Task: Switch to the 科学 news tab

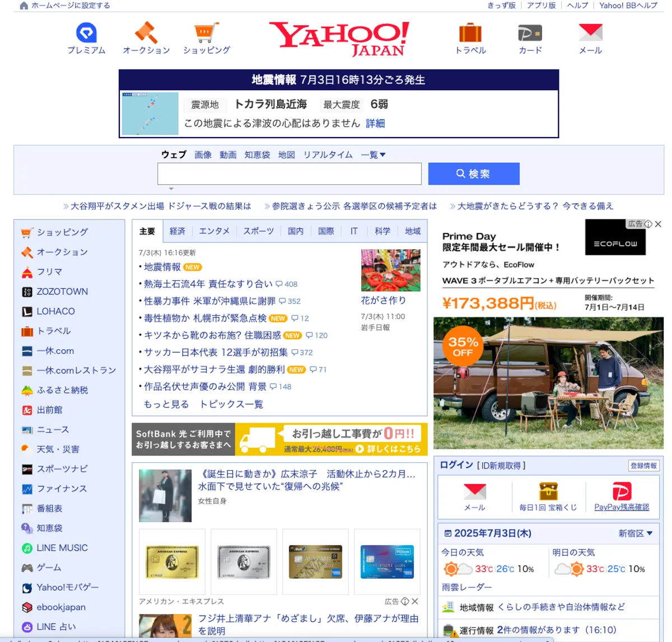Action: point(382,231)
